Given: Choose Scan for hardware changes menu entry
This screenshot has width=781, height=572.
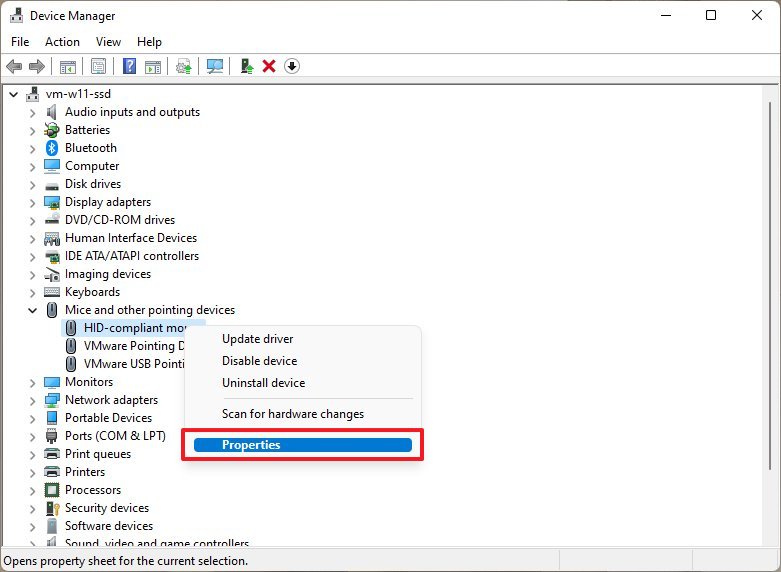Looking at the screenshot, I should coord(303,414).
